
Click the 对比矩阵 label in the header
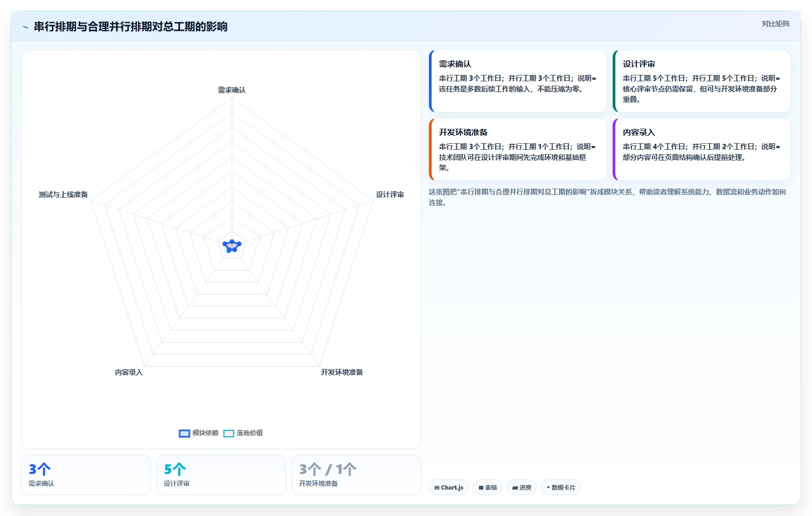point(775,24)
